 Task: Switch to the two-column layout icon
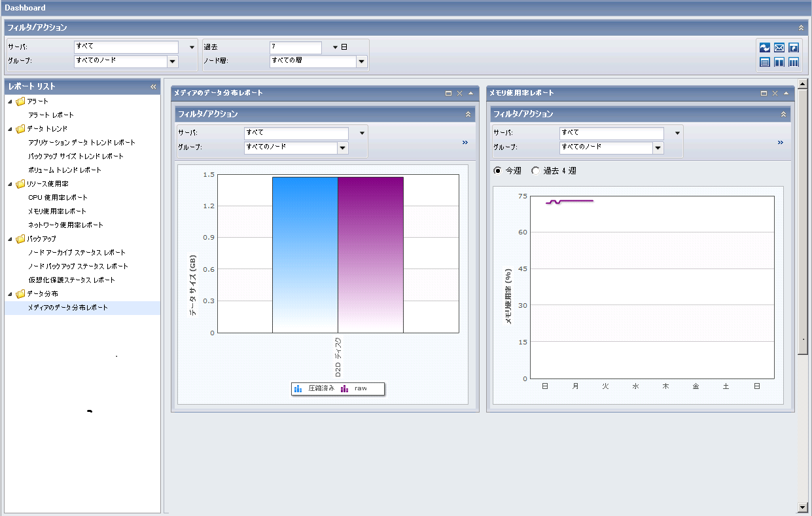[x=779, y=62]
